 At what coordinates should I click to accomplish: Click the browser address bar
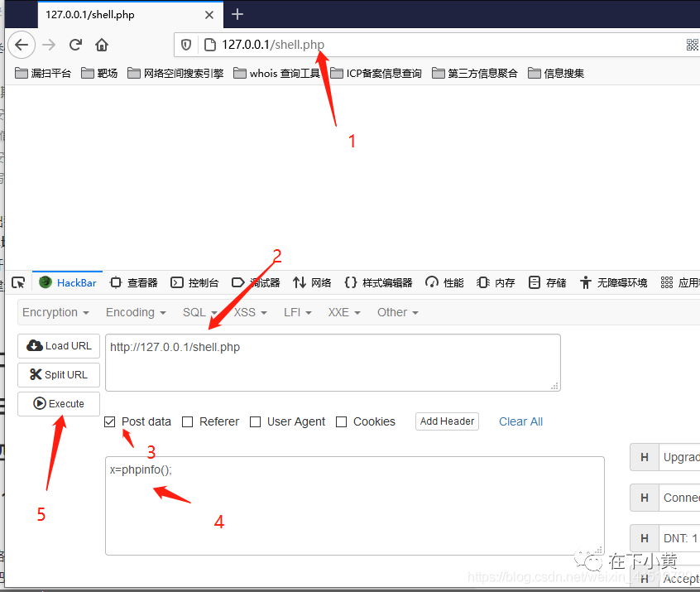pyautogui.click(x=438, y=45)
